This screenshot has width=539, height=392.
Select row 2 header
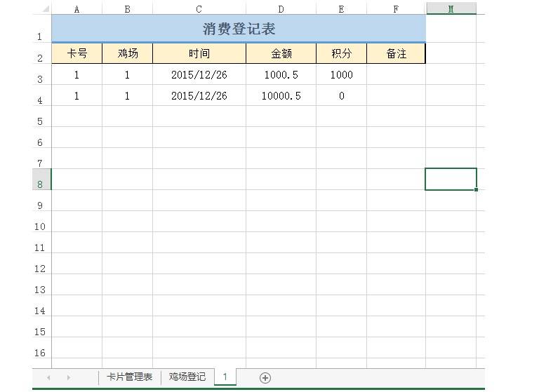[41, 53]
